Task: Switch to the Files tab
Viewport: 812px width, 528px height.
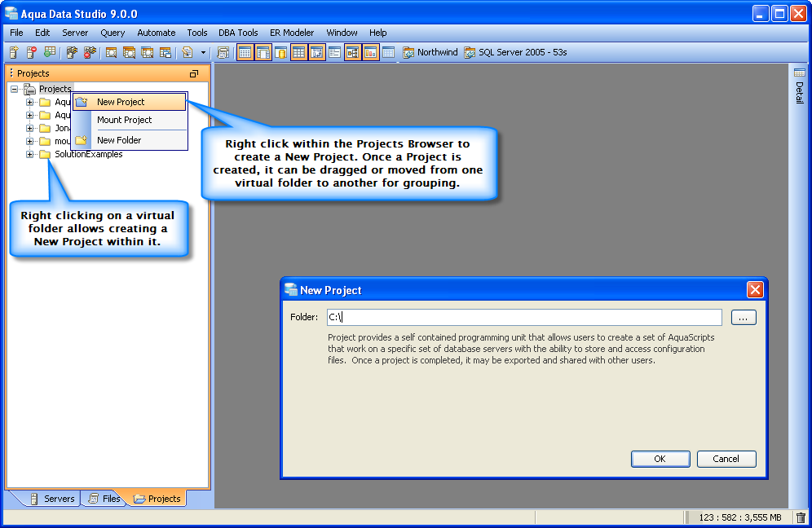Action: pos(104,499)
